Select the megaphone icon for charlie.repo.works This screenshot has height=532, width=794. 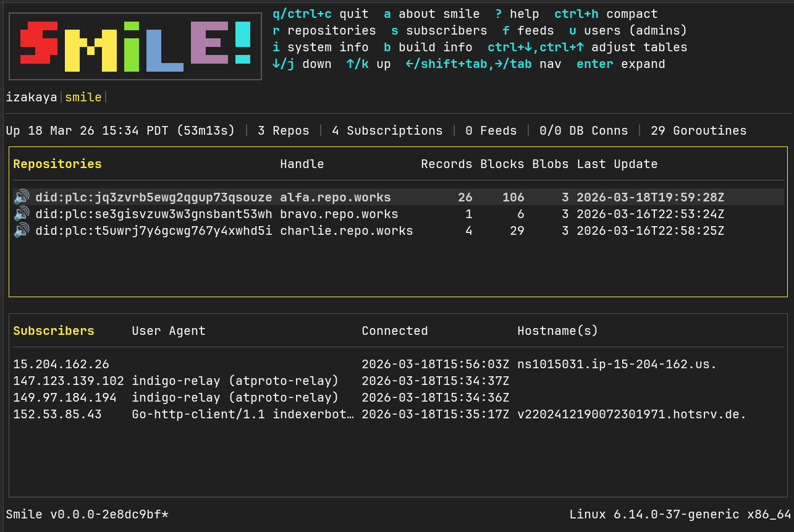(x=21, y=230)
